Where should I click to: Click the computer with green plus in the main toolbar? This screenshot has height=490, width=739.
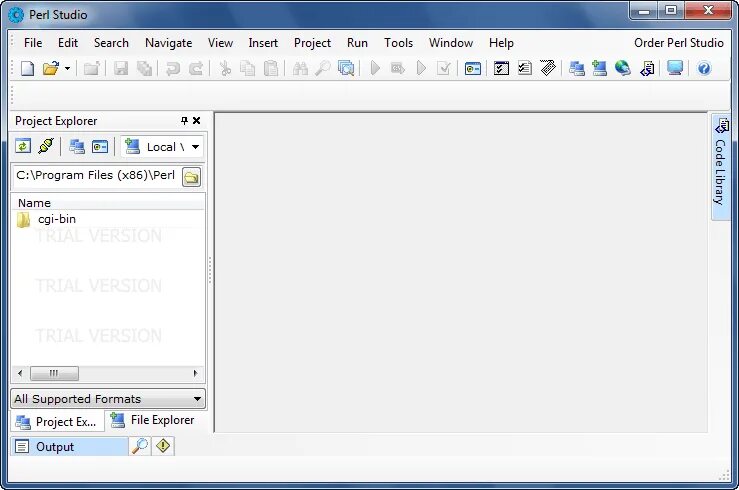pos(599,68)
